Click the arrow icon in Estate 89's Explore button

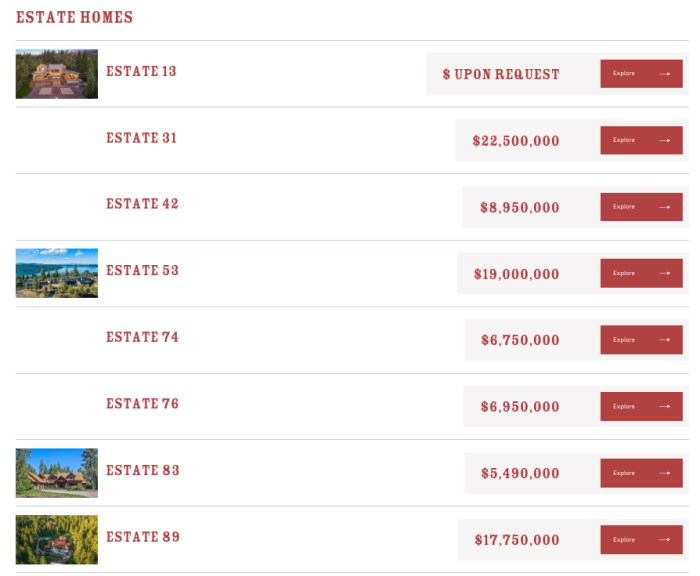(x=664, y=539)
